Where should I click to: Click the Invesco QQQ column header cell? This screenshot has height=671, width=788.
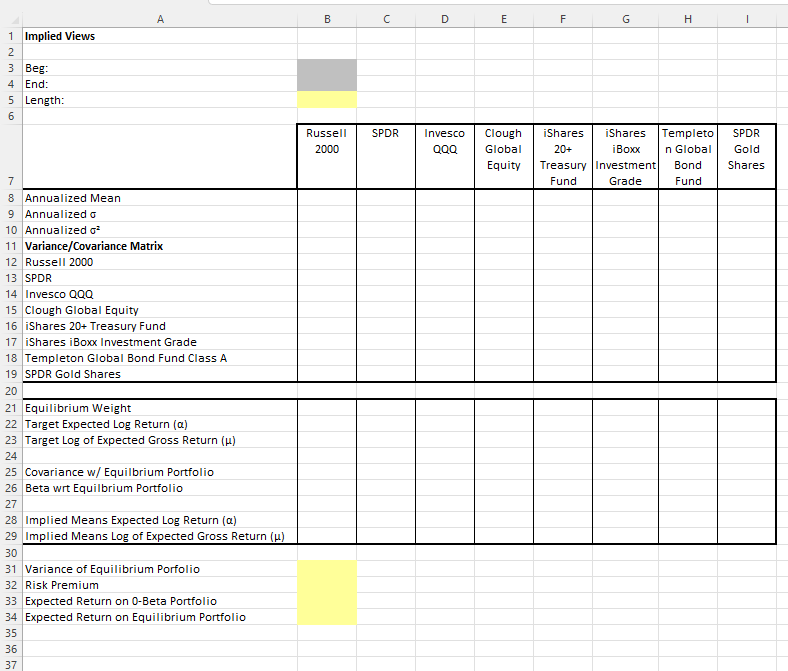coord(445,156)
